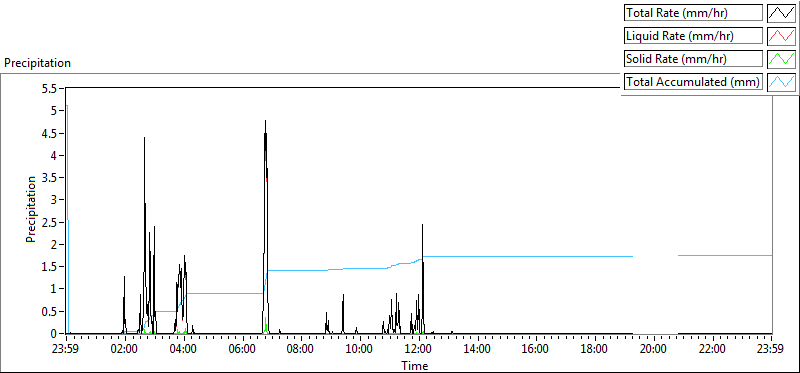Click the rotated 'Precipitation' Y-axis label
The width and height of the screenshot is (800, 373).
click(31, 209)
